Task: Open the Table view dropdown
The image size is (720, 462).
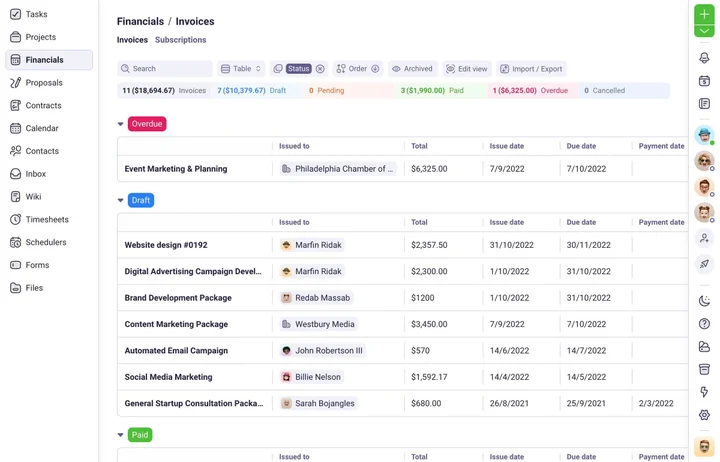Action: (241, 69)
